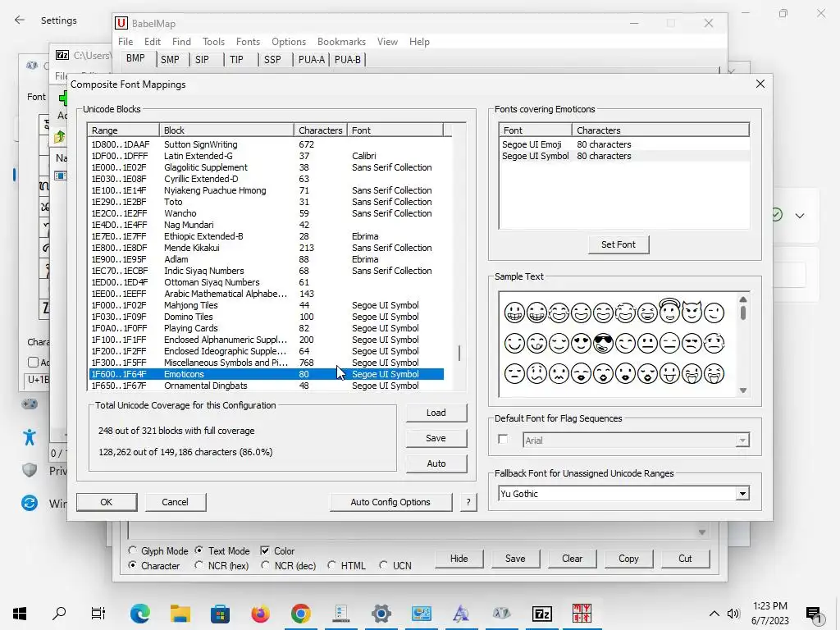Select the Playing Cards block row
Image resolution: width=840 pixels, height=630 pixels.
[x=267, y=328]
